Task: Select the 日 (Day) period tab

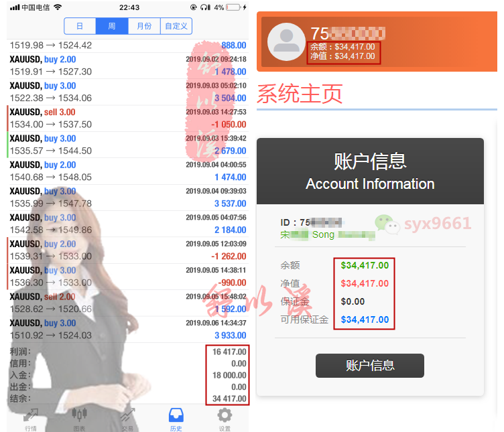Action: coord(80,26)
